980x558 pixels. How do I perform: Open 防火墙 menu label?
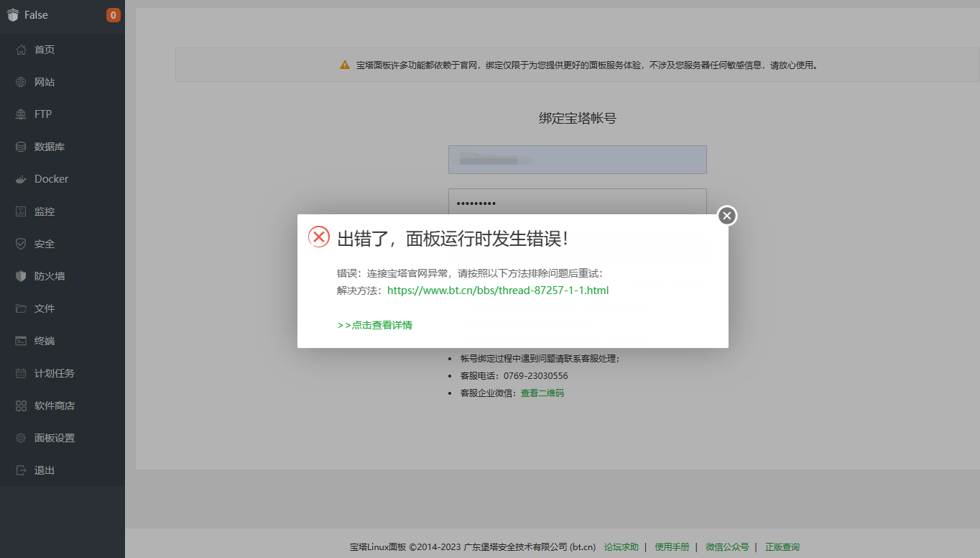point(50,276)
